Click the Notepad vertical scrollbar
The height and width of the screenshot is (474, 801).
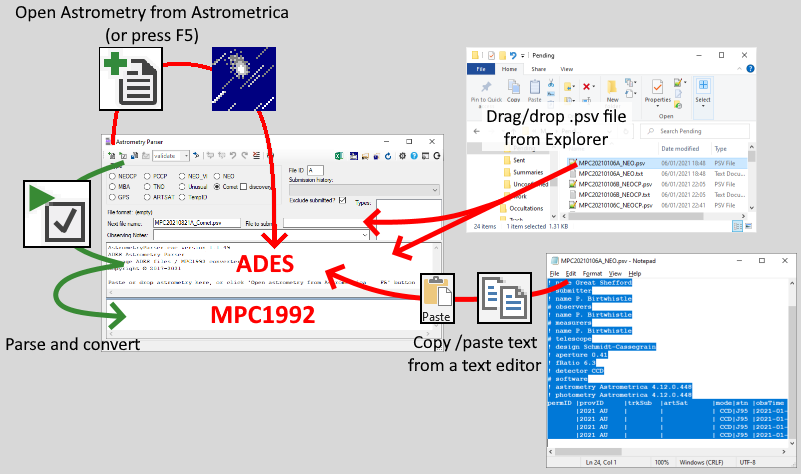tap(792, 362)
